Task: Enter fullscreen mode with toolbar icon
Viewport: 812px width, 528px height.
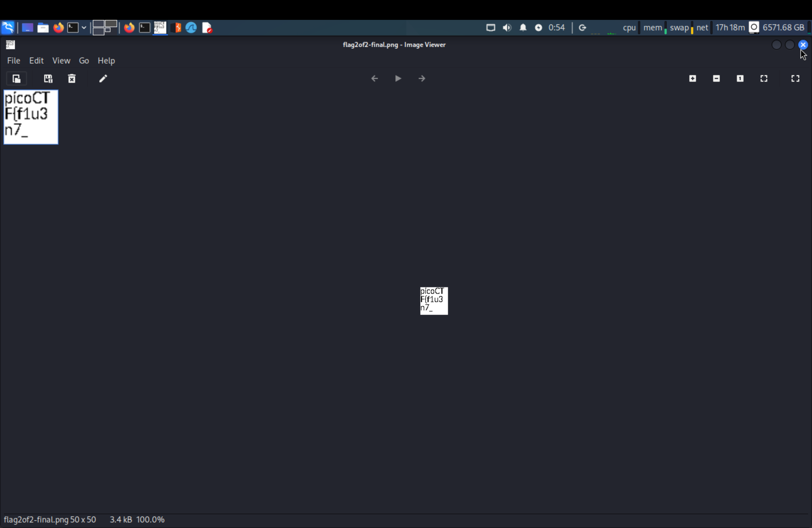Action: pos(795,78)
